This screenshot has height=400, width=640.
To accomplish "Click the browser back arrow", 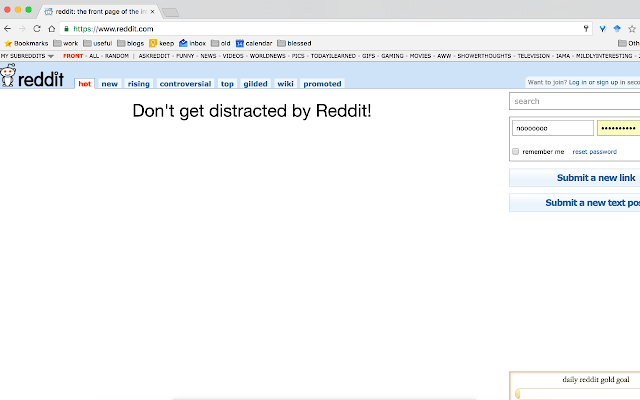I will [x=9, y=29].
